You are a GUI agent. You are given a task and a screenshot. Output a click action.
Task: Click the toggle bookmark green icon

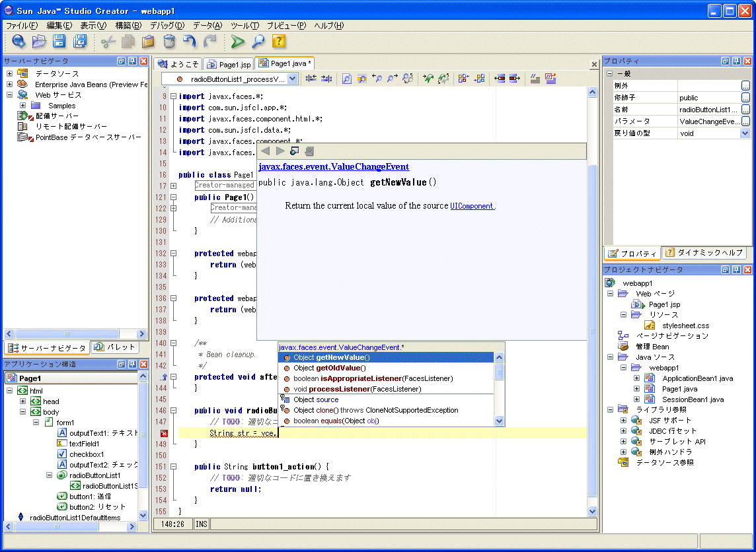428,79
